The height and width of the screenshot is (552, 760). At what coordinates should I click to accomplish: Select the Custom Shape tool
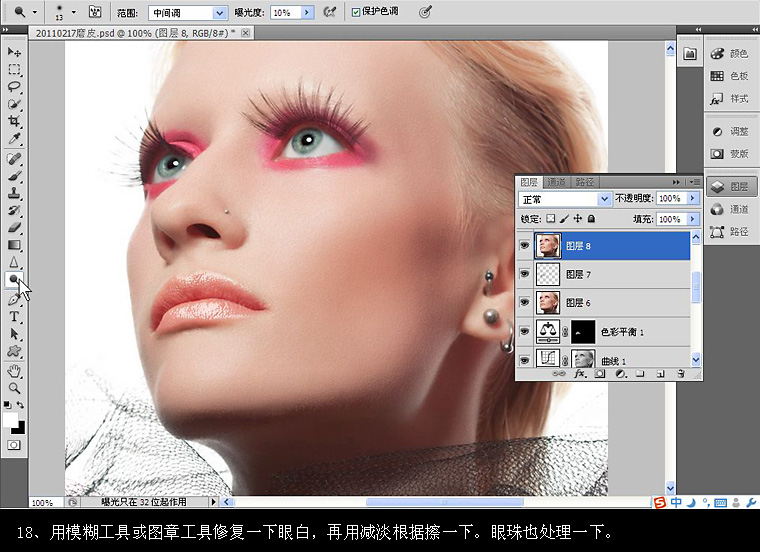(x=14, y=351)
